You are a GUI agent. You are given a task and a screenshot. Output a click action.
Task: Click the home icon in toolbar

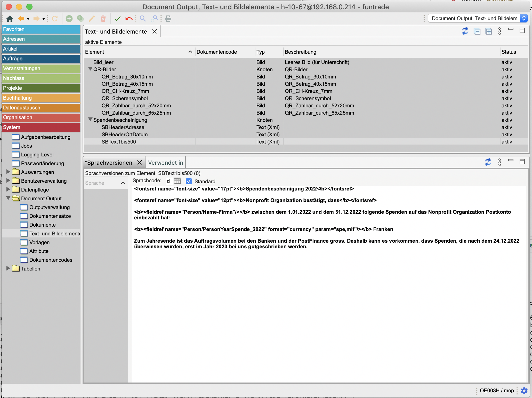click(x=10, y=19)
